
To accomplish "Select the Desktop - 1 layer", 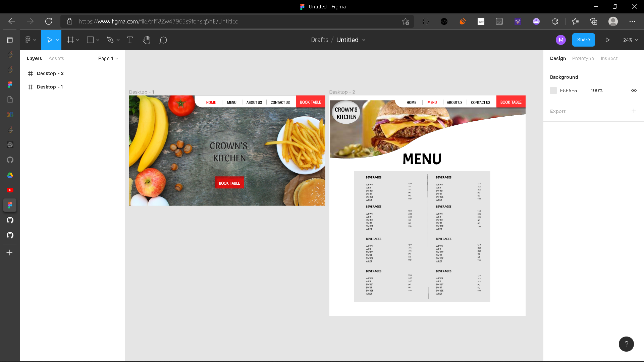I will point(50,87).
